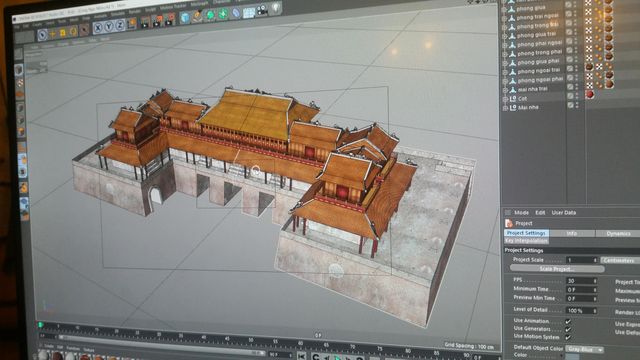
Task: Click the camera object toolbar icon
Action: [262, 10]
